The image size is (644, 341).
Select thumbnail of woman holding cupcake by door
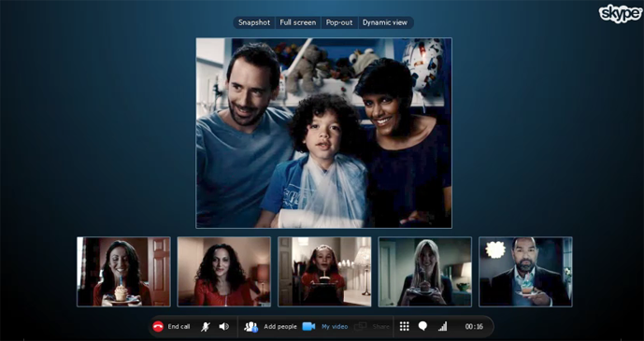pos(123,272)
